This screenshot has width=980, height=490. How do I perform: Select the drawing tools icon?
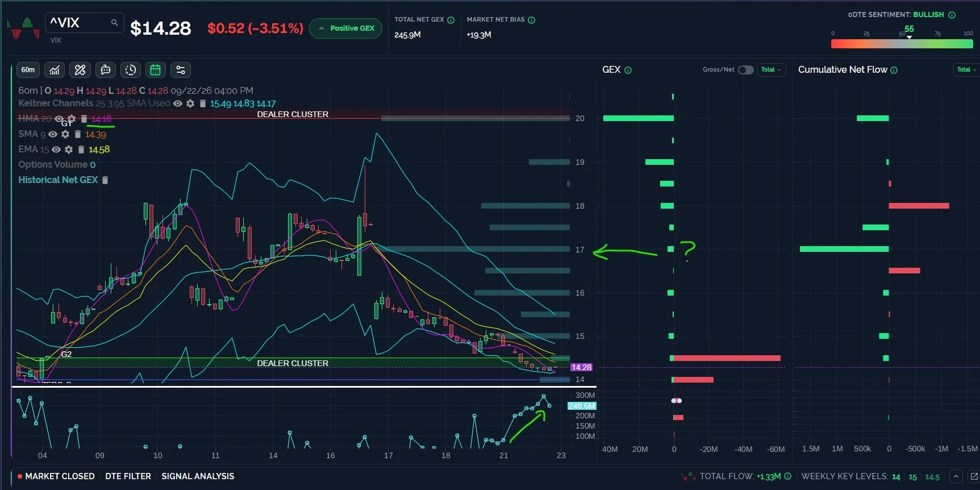pos(80,70)
